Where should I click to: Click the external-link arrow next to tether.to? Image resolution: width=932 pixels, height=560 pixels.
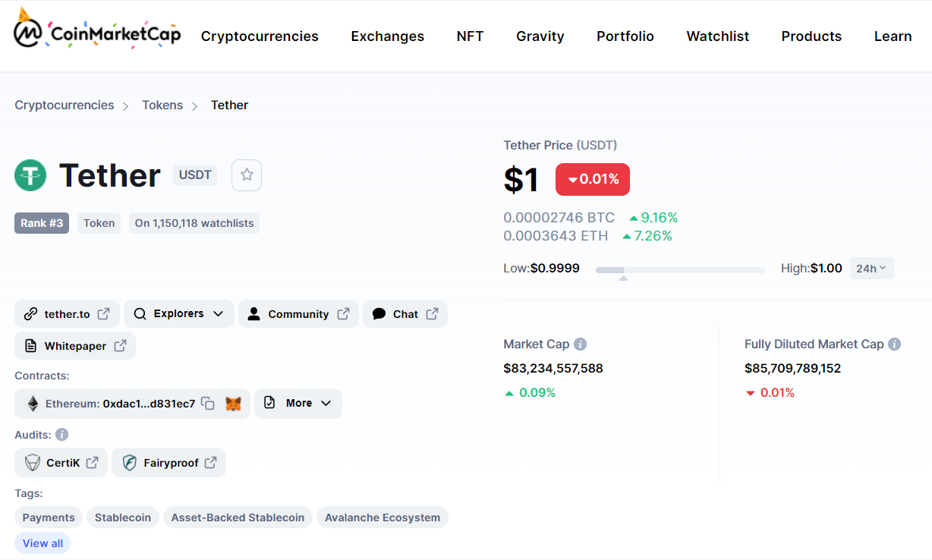[x=104, y=313]
